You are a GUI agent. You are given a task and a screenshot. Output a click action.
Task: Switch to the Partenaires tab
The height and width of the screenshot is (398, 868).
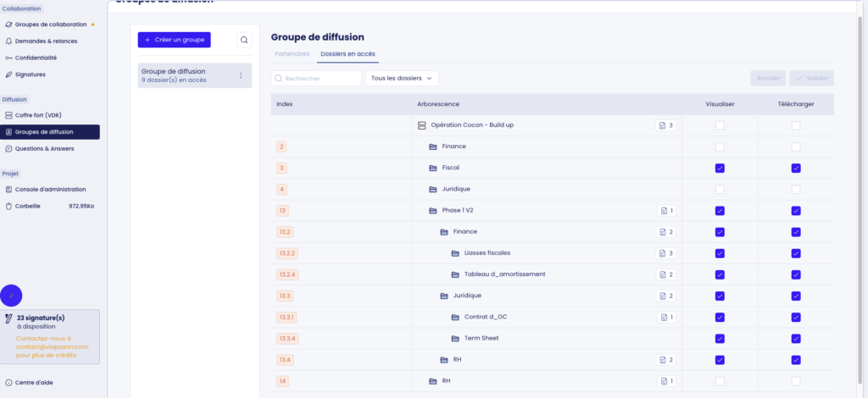click(292, 54)
